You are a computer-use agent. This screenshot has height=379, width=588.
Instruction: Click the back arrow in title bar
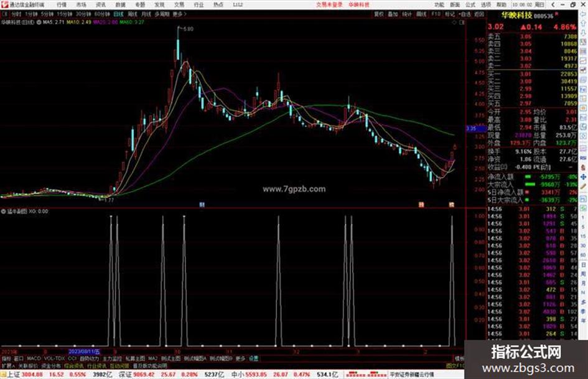pyautogui.click(x=553, y=4)
